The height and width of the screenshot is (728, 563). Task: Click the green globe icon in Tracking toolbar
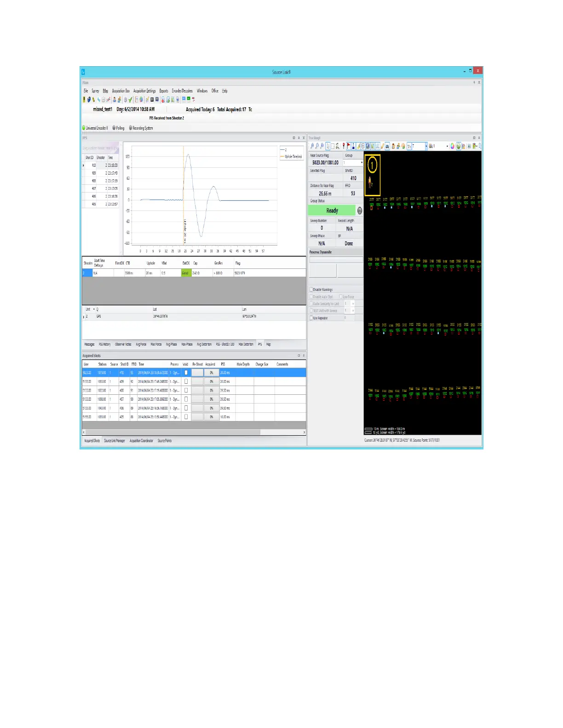click(x=458, y=146)
